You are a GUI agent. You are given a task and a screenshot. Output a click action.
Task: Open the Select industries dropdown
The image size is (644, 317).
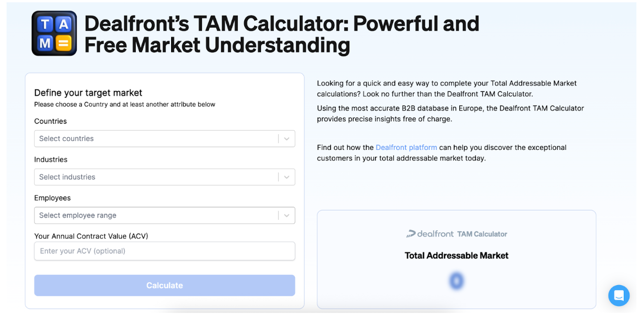point(151,177)
